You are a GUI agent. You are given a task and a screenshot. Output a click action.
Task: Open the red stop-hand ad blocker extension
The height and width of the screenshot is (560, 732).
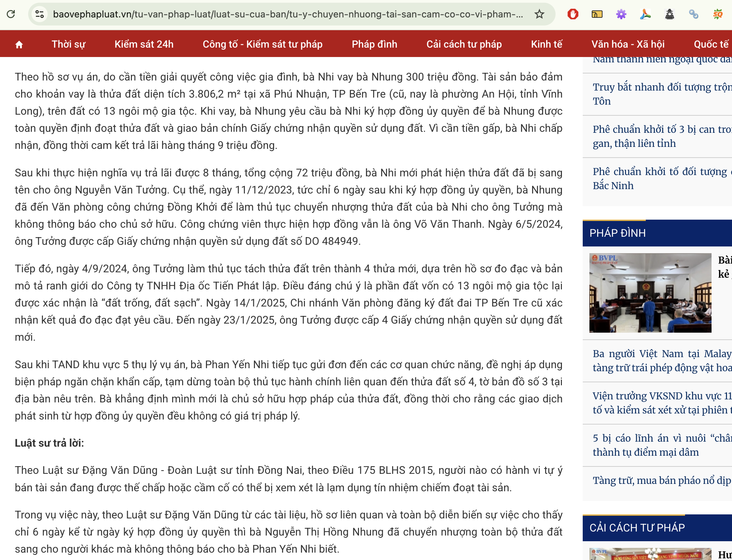coord(573,14)
